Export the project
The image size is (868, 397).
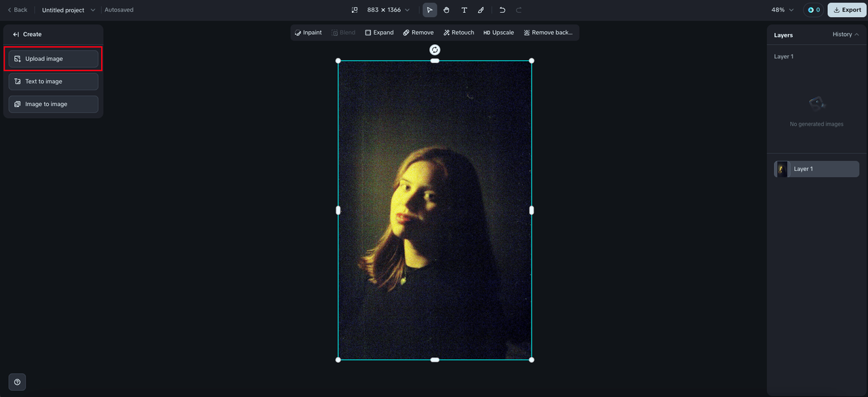pyautogui.click(x=847, y=10)
